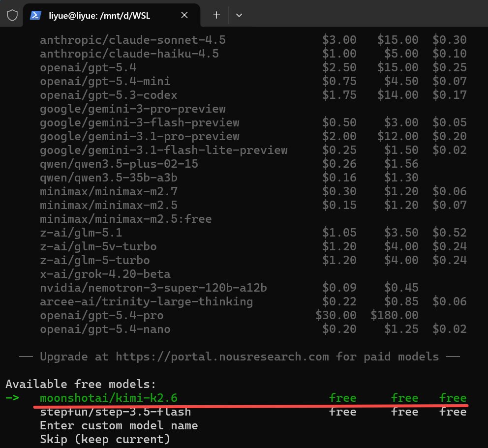
Task: Click z-ai/glm-5v-turbo model name
Action: click(98, 246)
